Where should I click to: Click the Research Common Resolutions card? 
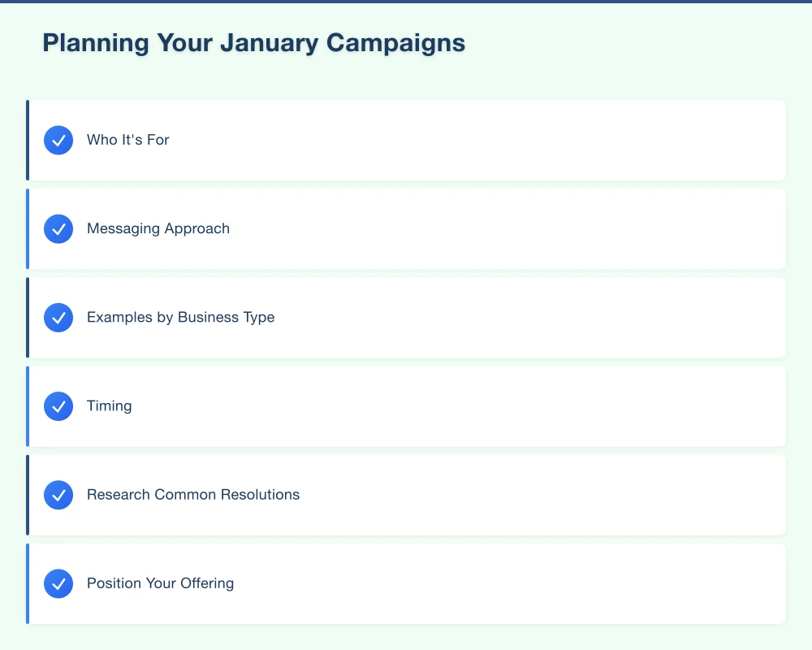click(x=406, y=494)
